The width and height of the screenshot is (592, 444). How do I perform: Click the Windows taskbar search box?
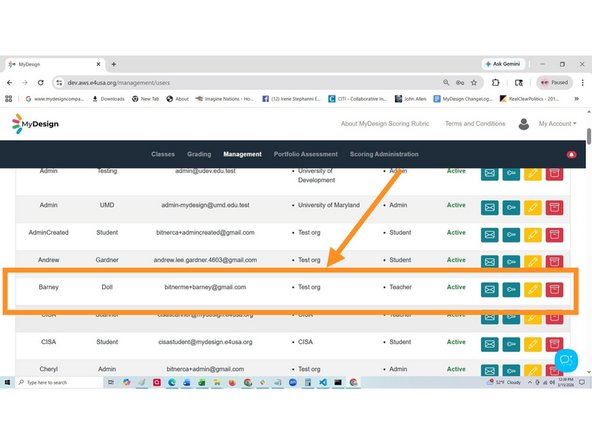(x=59, y=382)
